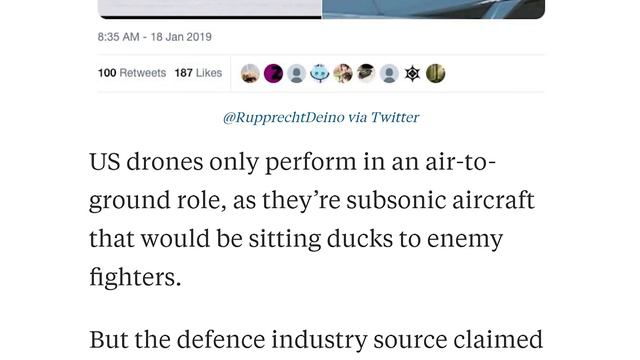Click the first avatar in the likers row
Image resolution: width=640 pixels, height=360 pixels.
(x=250, y=73)
